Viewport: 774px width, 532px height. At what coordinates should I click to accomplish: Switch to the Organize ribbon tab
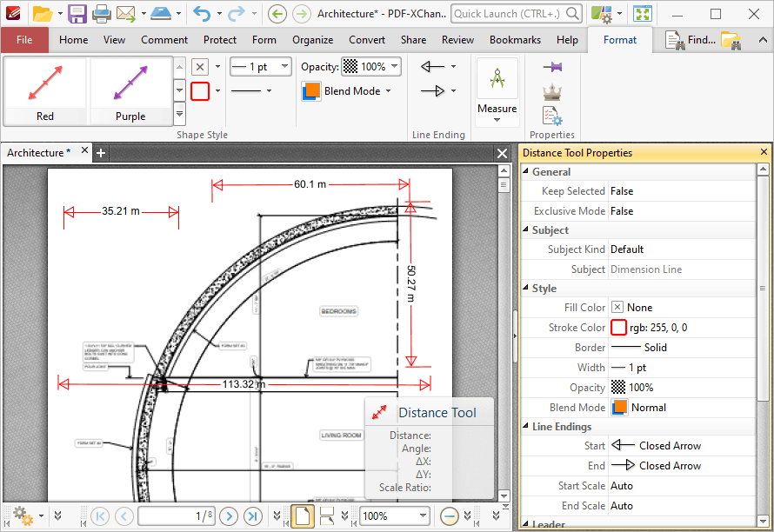pyautogui.click(x=312, y=40)
